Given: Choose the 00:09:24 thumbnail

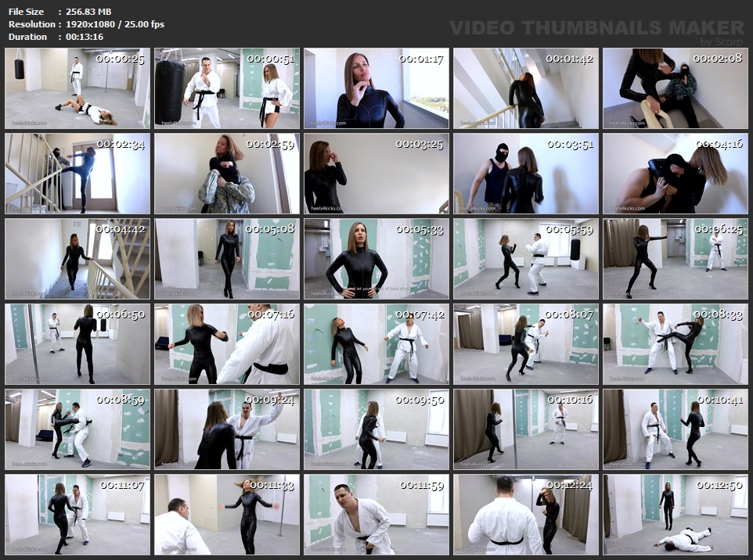Looking at the screenshot, I should 227,429.
